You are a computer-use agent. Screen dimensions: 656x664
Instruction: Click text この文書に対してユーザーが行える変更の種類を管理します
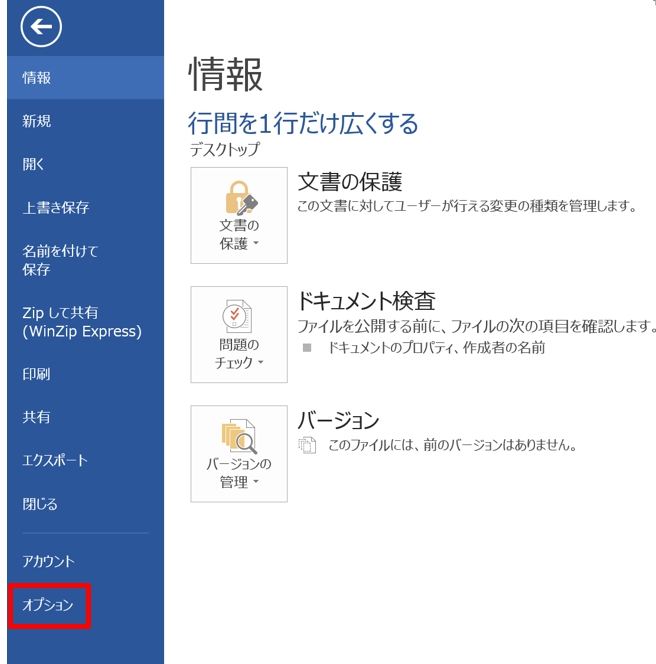coord(467,206)
